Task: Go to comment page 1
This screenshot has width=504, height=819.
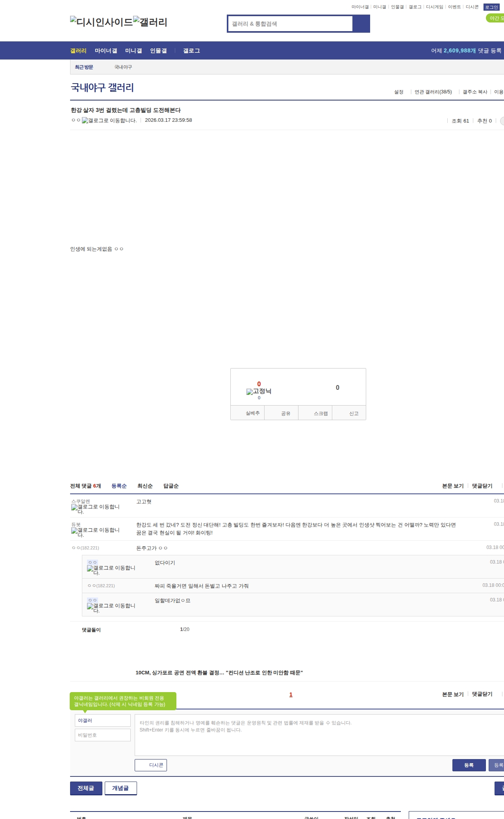Action: pyautogui.click(x=291, y=695)
